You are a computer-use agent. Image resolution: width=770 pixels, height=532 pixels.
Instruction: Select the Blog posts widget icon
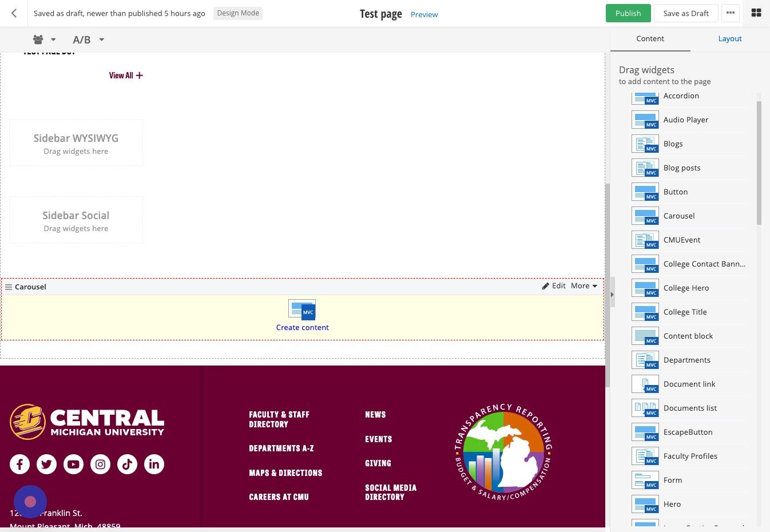click(645, 168)
